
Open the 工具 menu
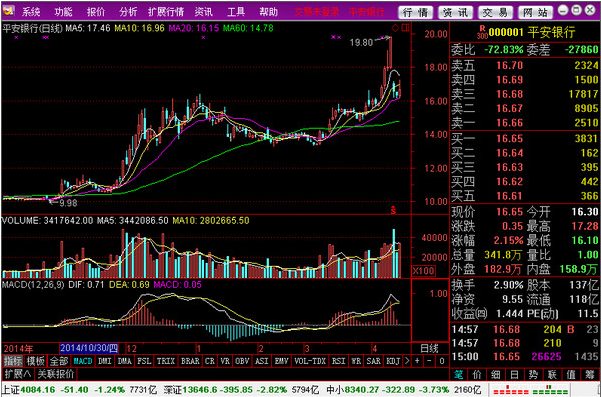[x=236, y=12]
